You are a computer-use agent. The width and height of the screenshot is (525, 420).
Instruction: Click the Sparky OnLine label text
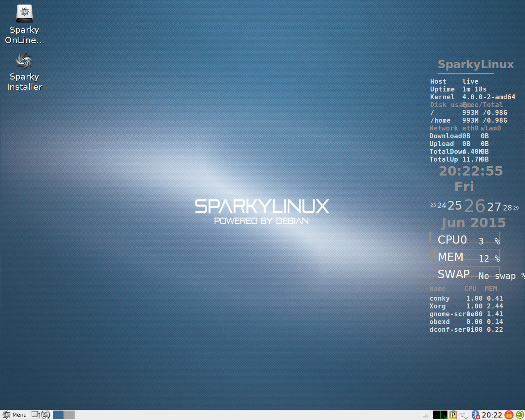click(24, 35)
